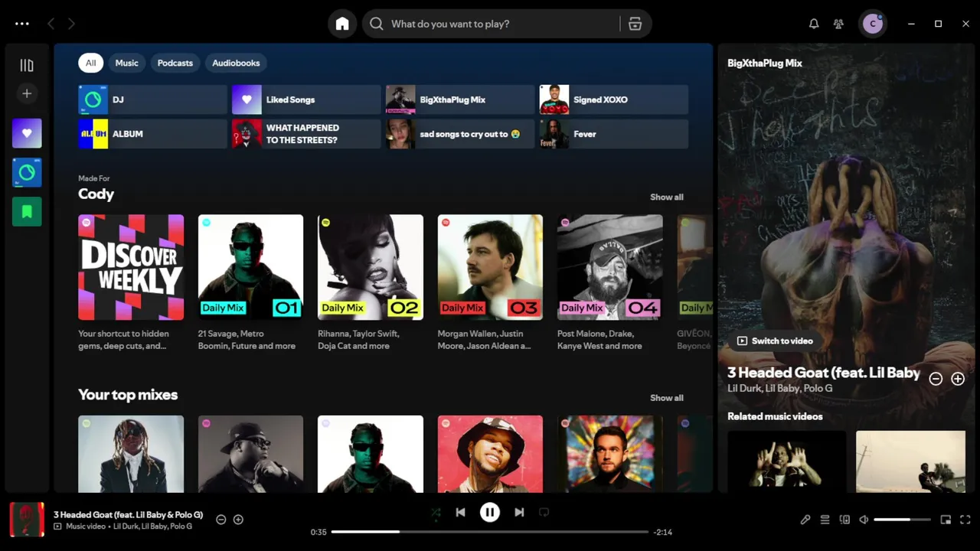Image resolution: width=980 pixels, height=551 pixels.
Task: Open the Daily Mix 03 cover
Action: pos(490,267)
